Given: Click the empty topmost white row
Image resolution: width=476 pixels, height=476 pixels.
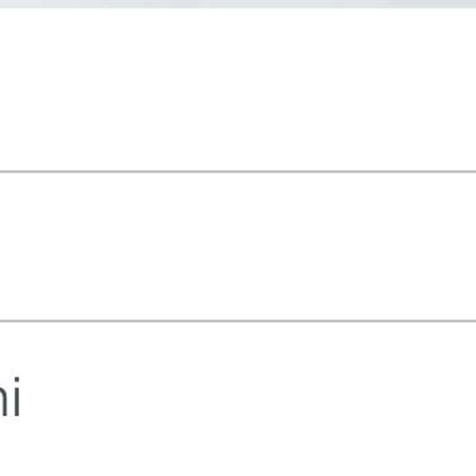Looking at the screenshot, I should [x=238, y=89].
